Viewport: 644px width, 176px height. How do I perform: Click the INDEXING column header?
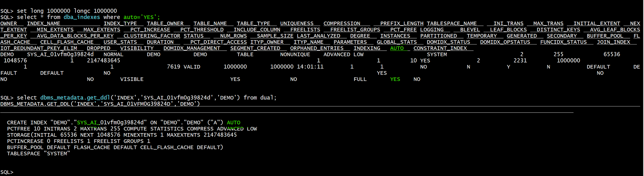(367, 48)
